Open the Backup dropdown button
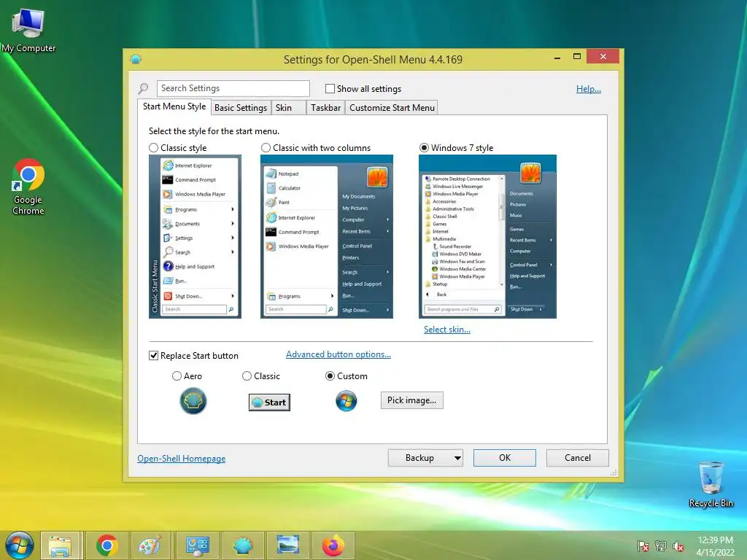Image resolution: width=747 pixels, height=560 pixels. click(x=425, y=458)
